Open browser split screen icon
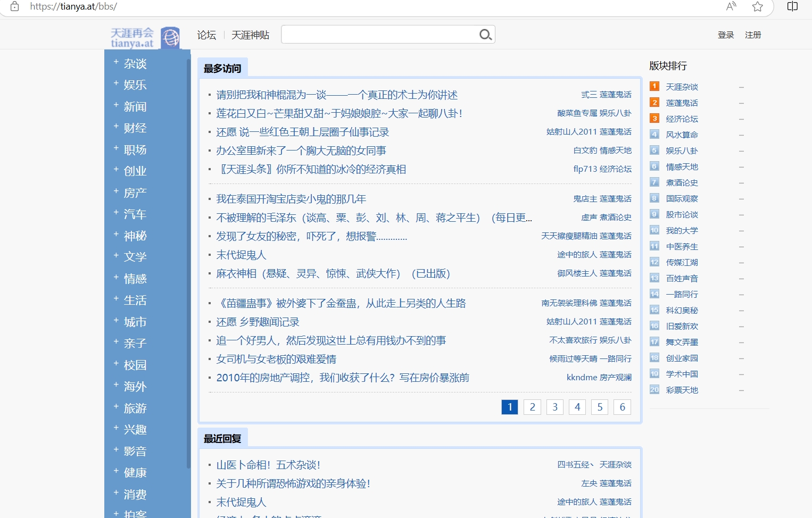 point(792,6)
